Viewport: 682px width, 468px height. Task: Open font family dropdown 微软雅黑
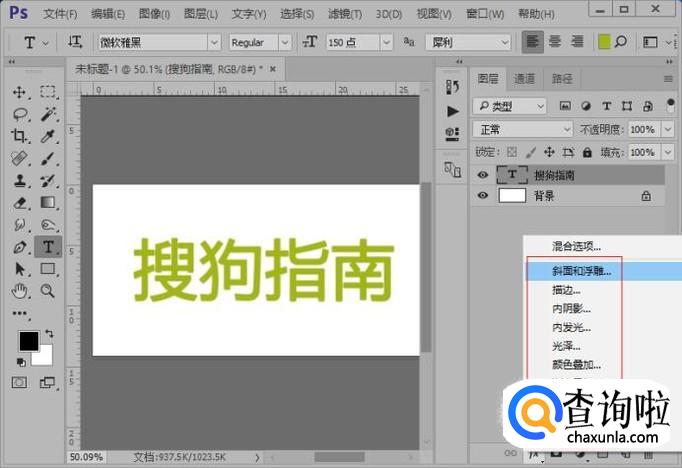(214, 42)
